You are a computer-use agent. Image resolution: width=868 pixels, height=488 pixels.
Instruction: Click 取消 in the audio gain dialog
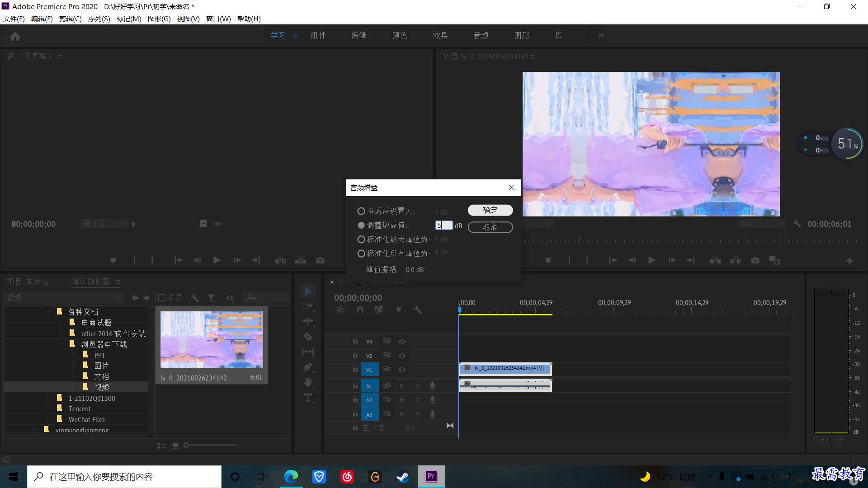click(x=490, y=227)
